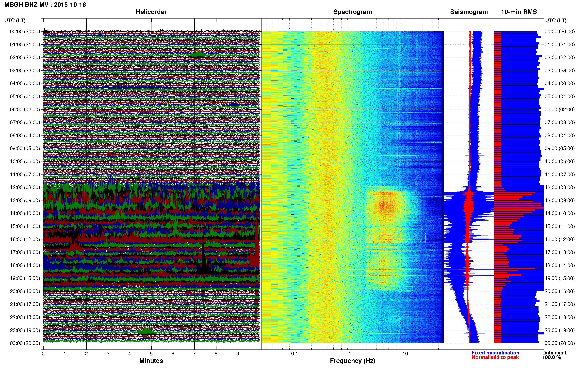Click left time label '12:00 (08:00)'
Image resolution: width=588 pixels, height=368 pixels.
(x=25, y=187)
